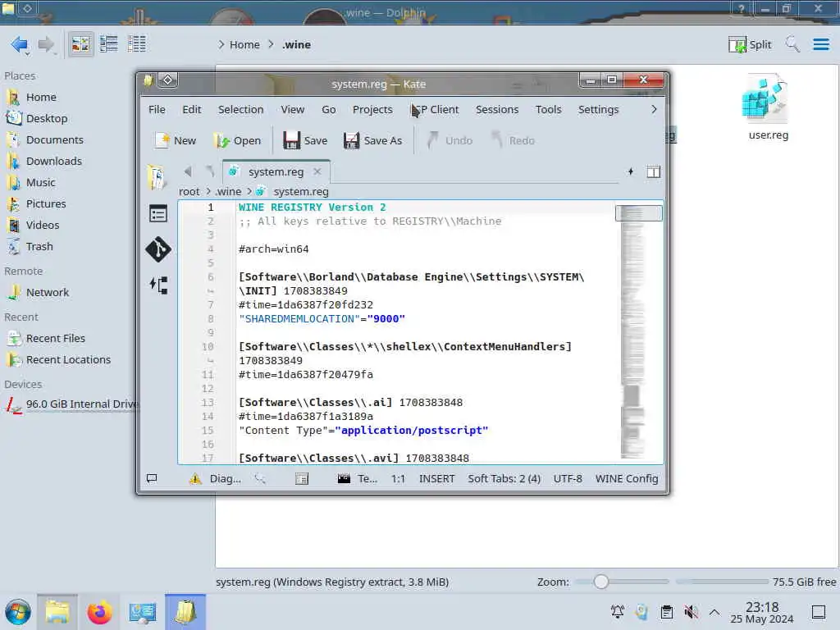Click Save As toolbar button in Kate
The image size is (840, 630).
tap(373, 140)
